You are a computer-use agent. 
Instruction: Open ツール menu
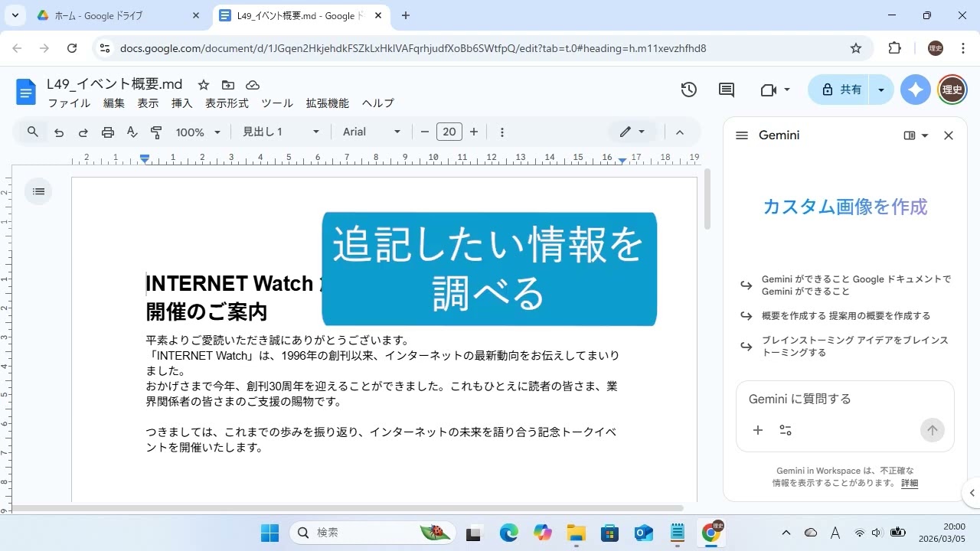point(277,103)
